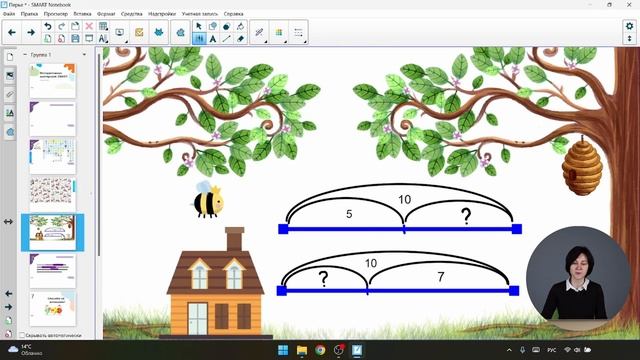Open the Справка menu
Screen dimensions: 640x360
point(233,14)
